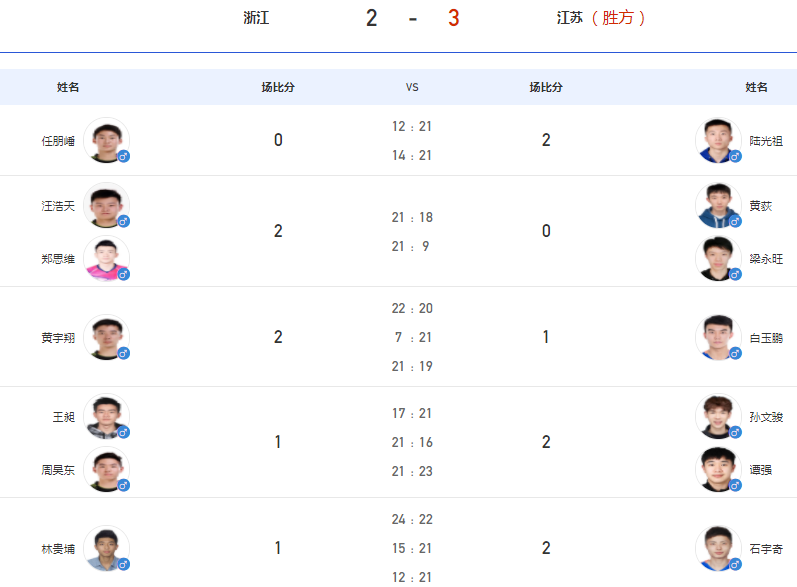Open 周昊东's player avatar
The image size is (797, 587).
point(106,470)
